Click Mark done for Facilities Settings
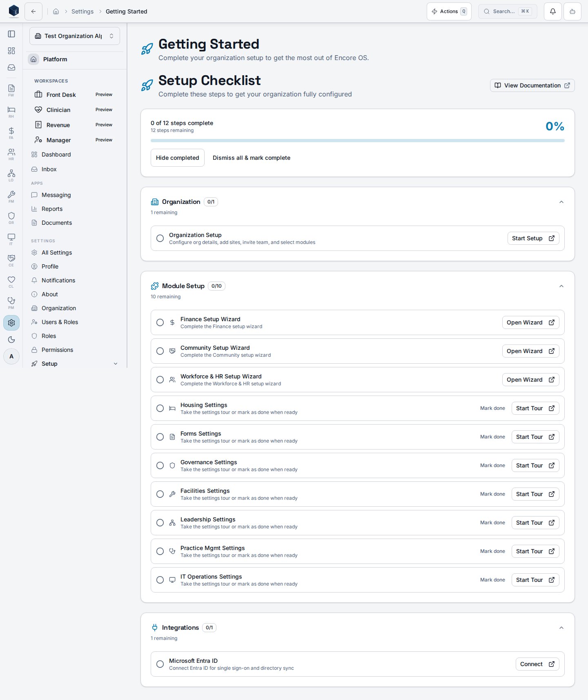The height and width of the screenshot is (700, 588). pos(492,494)
